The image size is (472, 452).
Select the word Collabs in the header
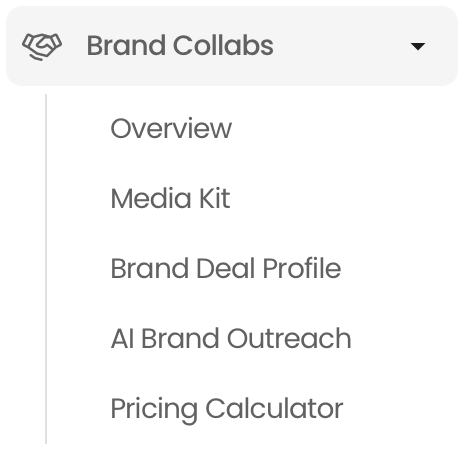coord(223,46)
